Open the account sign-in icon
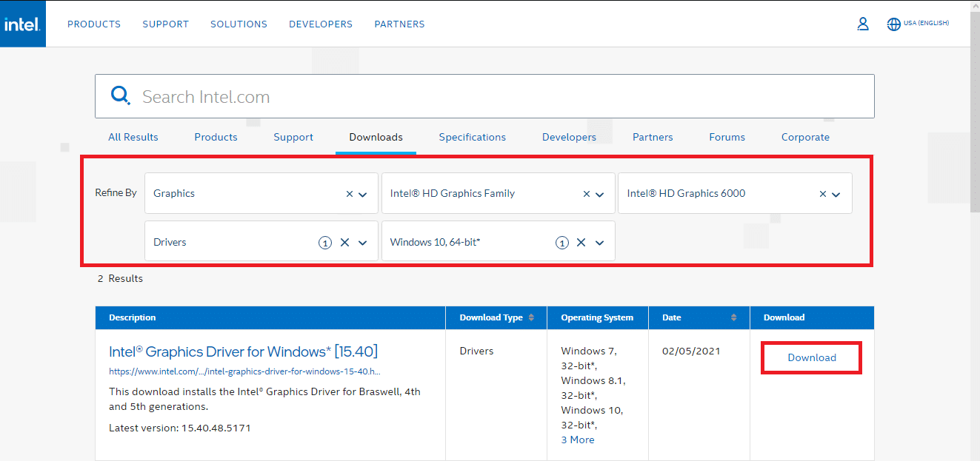The width and height of the screenshot is (980, 461). coord(862,23)
